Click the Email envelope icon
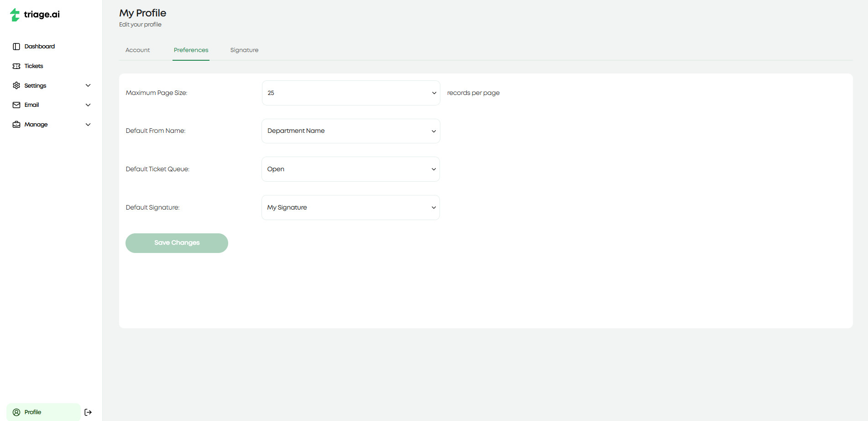Screen dimensions: 868x421 coord(16,105)
